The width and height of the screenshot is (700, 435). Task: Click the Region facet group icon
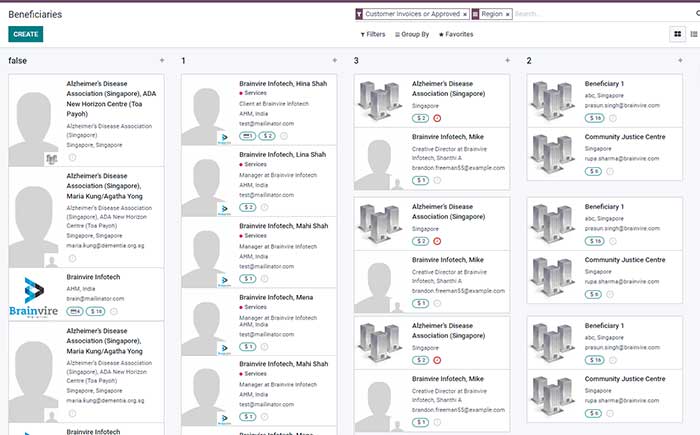click(475, 14)
